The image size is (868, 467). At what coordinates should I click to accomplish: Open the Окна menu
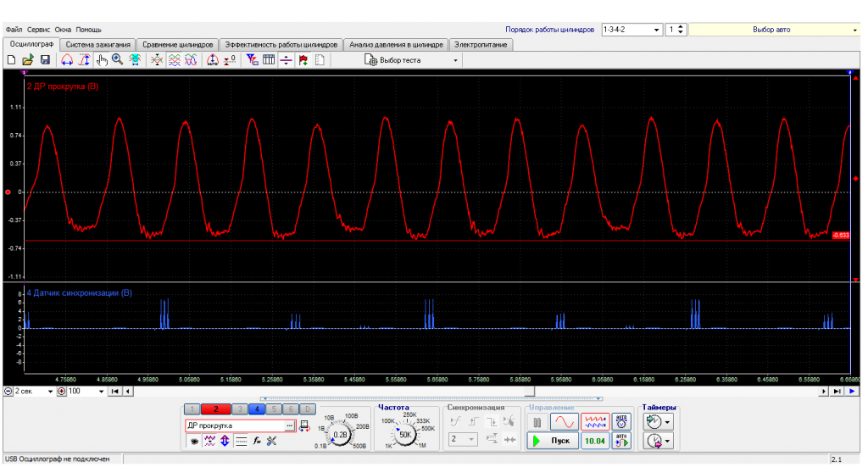(63, 30)
